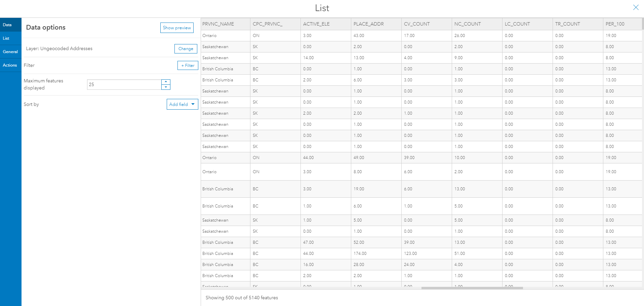The width and height of the screenshot is (644, 306).
Task: Close the List dialog with the X icon
Action: click(636, 7)
